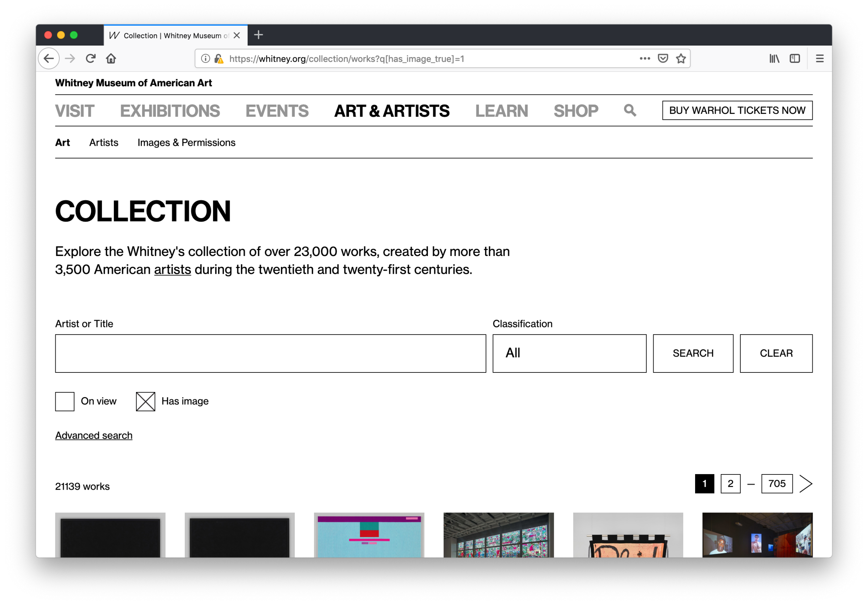The height and width of the screenshot is (605, 868).
Task: Open the teal and red artwork thumbnail
Action: pyautogui.click(x=369, y=535)
